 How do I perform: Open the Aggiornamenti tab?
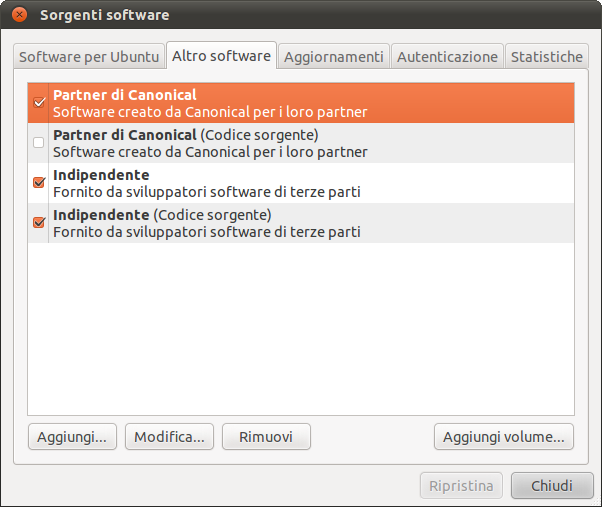[x=333, y=57]
